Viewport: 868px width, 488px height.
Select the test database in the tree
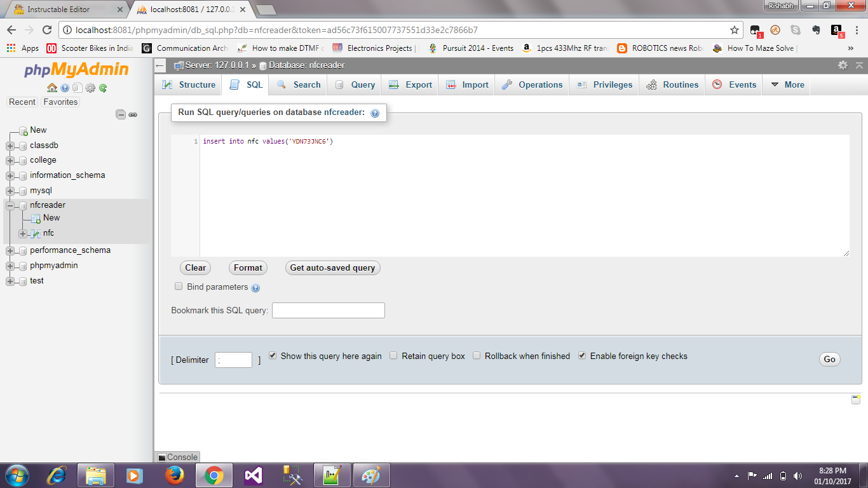[x=37, y=281]
